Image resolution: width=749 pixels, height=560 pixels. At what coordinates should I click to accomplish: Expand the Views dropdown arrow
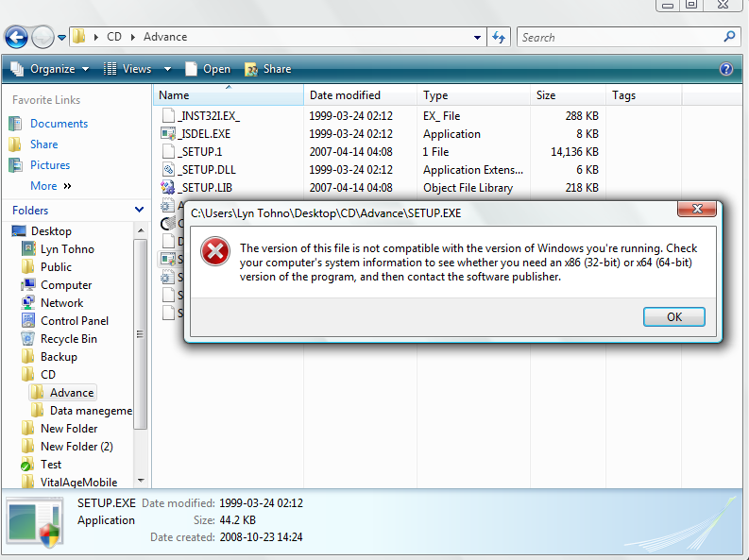tap(167, 69)
